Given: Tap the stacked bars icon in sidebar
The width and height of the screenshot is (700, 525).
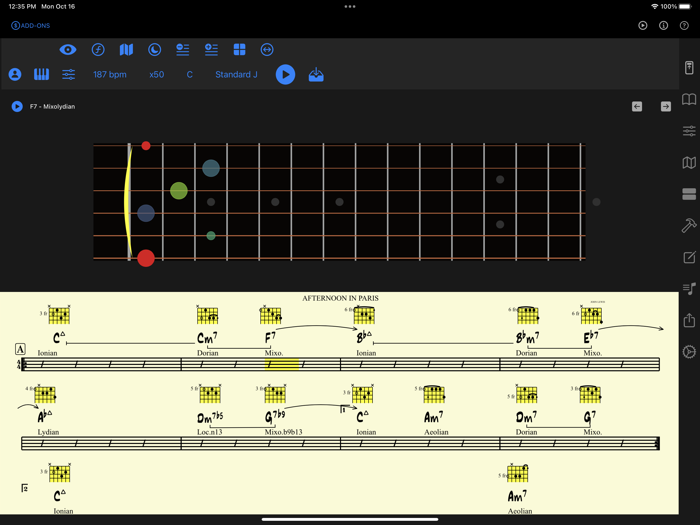Looking at the screenshot, I should (x=689, y=194).
